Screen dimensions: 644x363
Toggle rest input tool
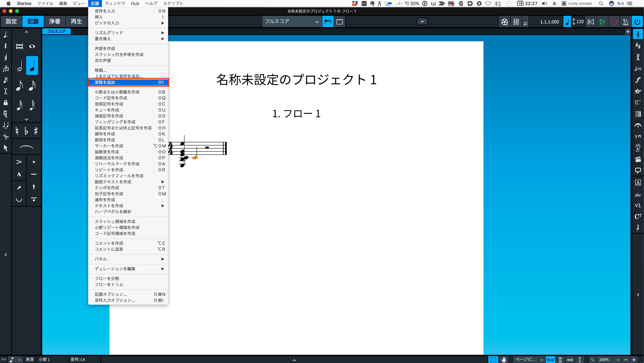pyautogui.click(x=6, y=46)
